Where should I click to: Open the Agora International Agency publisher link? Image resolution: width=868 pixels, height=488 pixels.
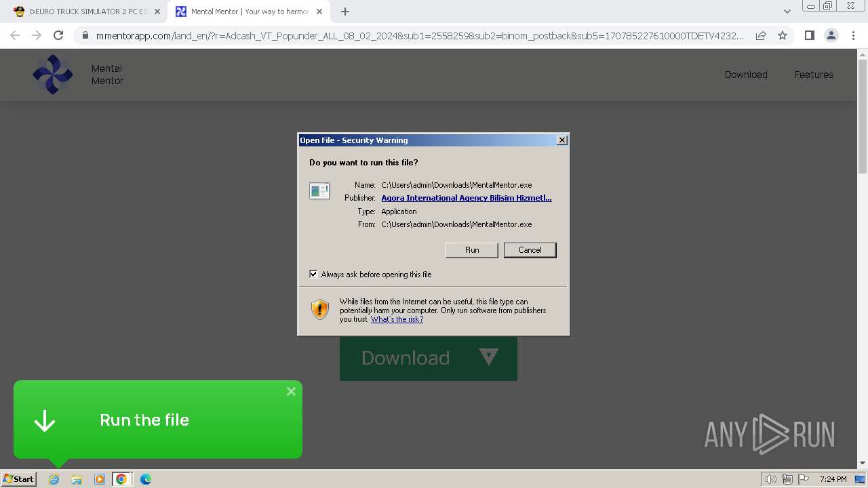[467, 198]
